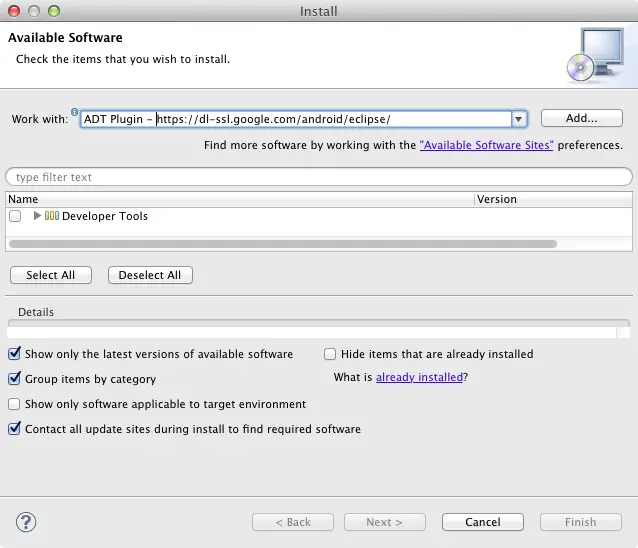Click the Version column header
This screenshot has width=638, height=548.
pyautogui.click(x=553, y=199)
